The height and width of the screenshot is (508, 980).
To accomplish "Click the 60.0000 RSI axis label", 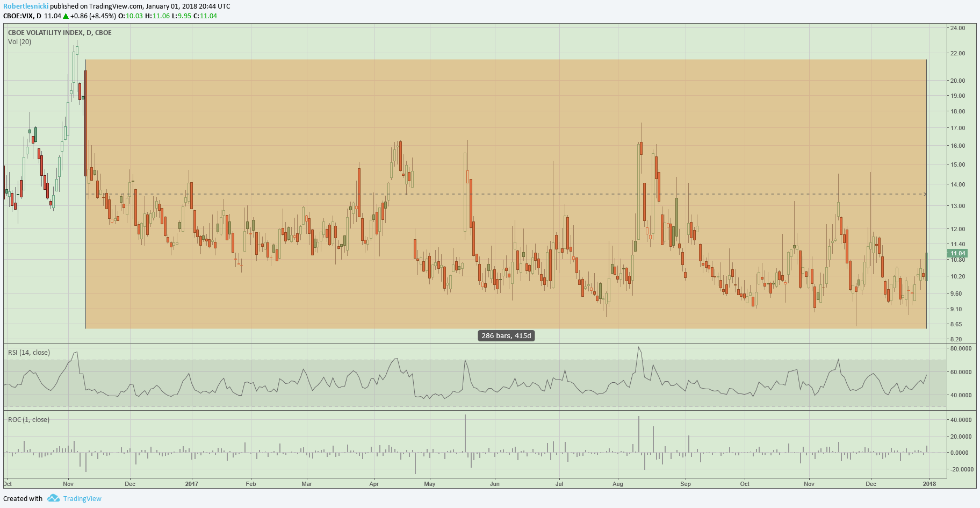I will click(961, 372).
